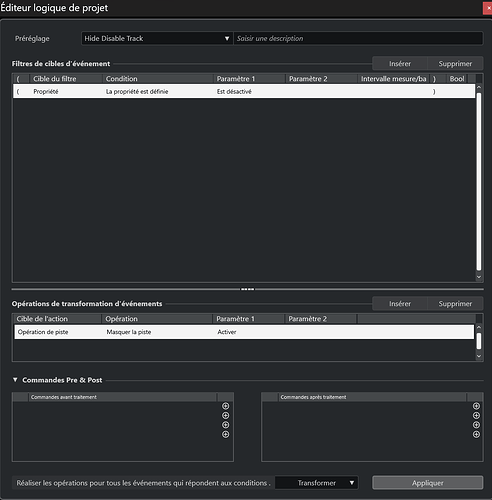Image resolution: width=492 pixels, height=500 pixels.
Task: Click the filter list scrollbar down arrow
Action: pos(479,277)
